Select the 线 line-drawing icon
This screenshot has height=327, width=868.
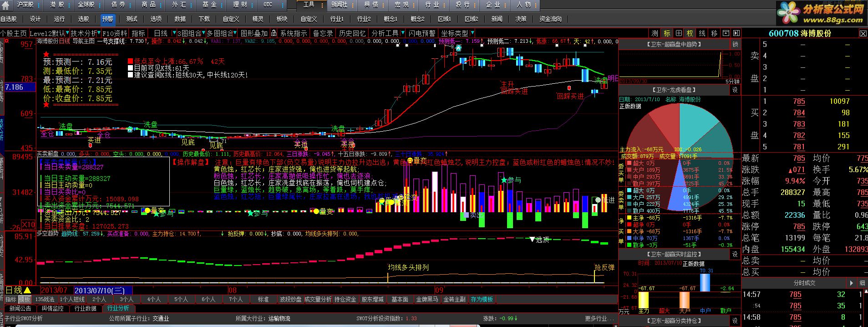702,33
